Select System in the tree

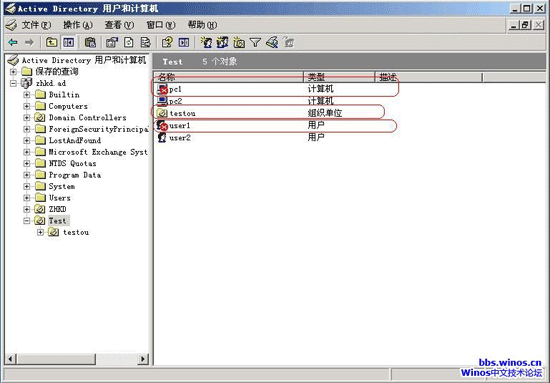[x=62, y=186]
